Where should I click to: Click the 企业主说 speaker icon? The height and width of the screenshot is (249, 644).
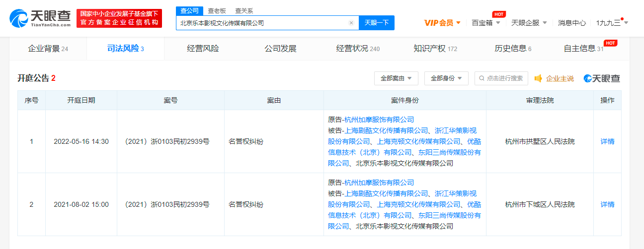538,78
